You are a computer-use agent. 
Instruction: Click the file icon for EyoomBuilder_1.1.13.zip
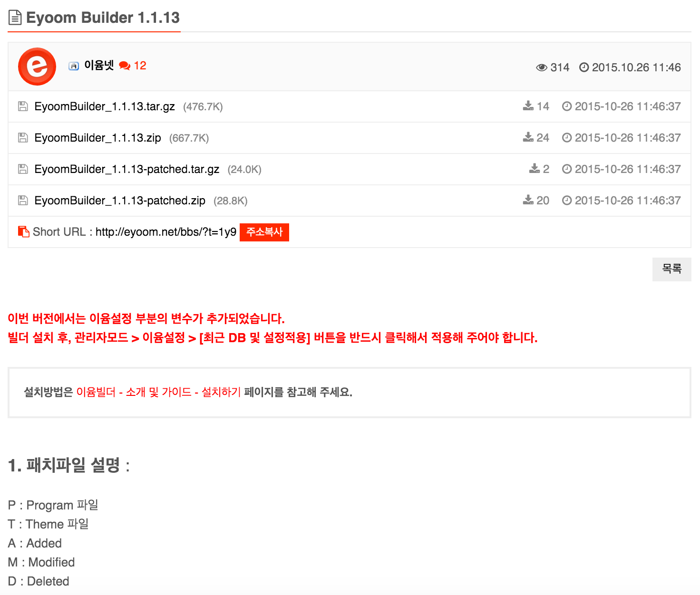[23, 138]
